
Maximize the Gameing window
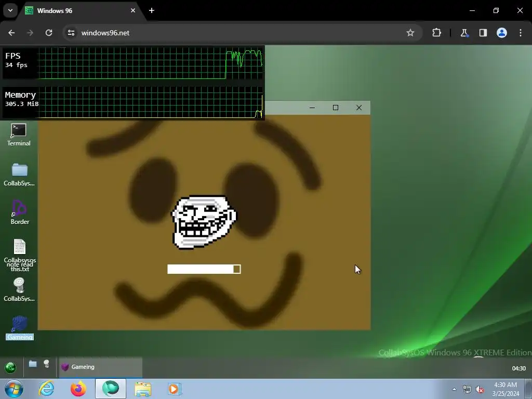336,108
